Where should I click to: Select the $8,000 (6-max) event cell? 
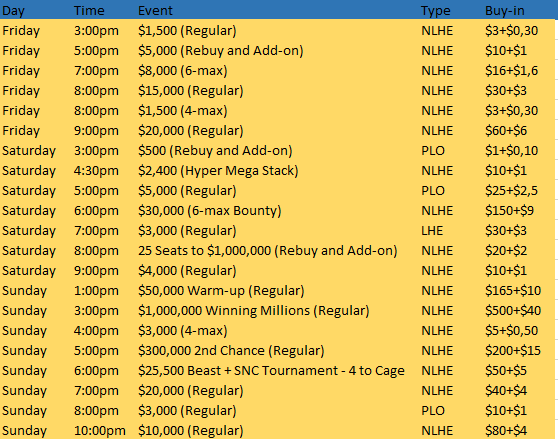(x=183, y=70)
